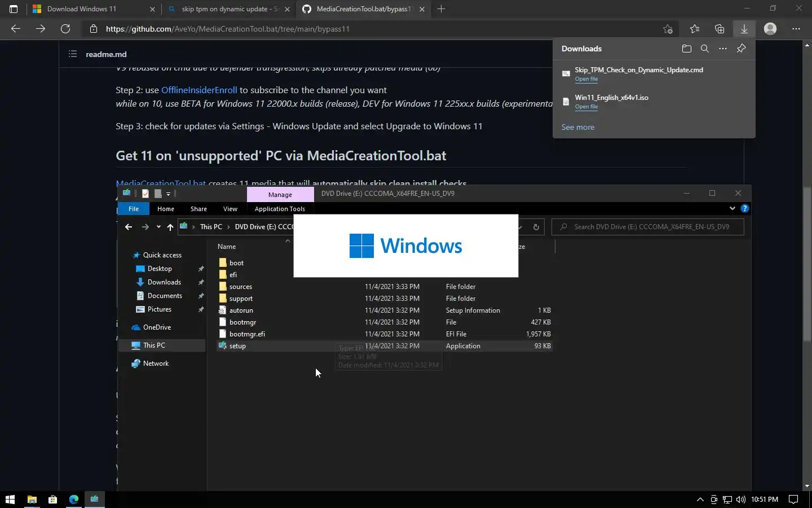Open the Share ribbon tab
Image resolution: width=812 pixels, height=508 pixels.
click(x=198, y=209)
